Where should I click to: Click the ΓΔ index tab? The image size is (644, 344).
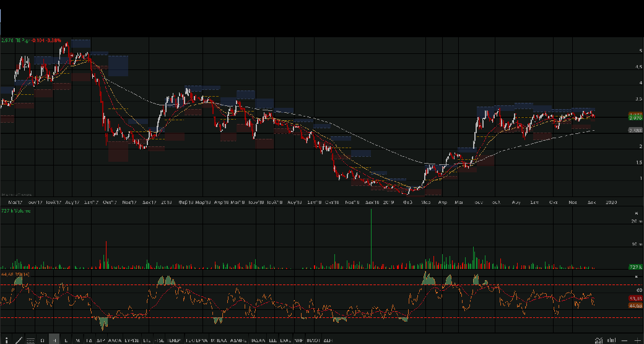(89, 340)
